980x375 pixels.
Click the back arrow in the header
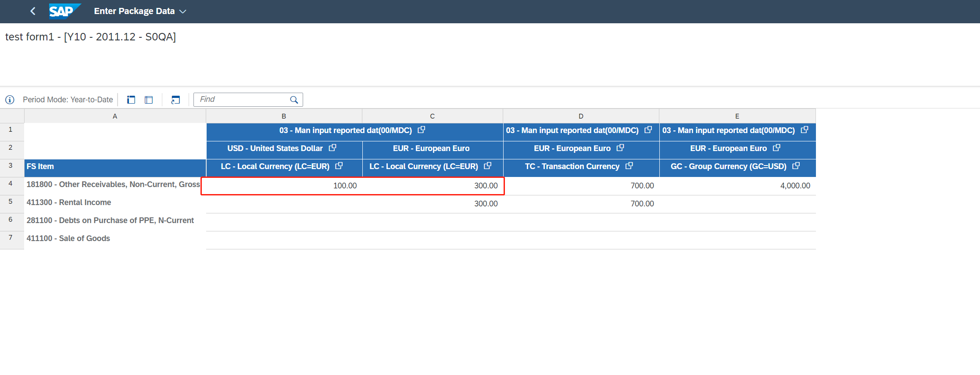pos(33,11)
